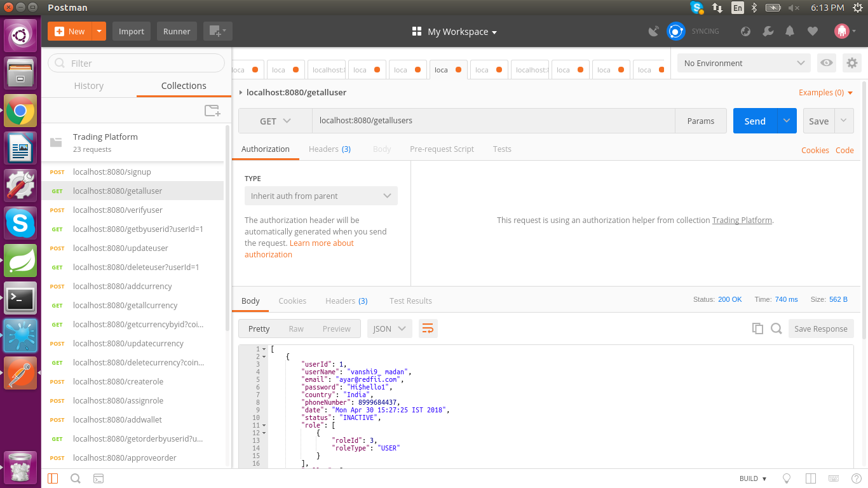Screen dimensions: 868x488
Task: Switch to the Collections tab
Action: (x=184, y=86)
